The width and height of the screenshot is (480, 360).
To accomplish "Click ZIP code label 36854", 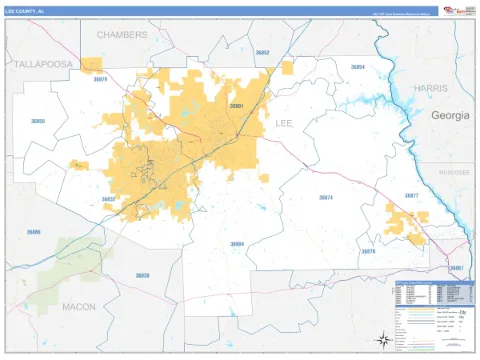I will (x=358, y=67).
